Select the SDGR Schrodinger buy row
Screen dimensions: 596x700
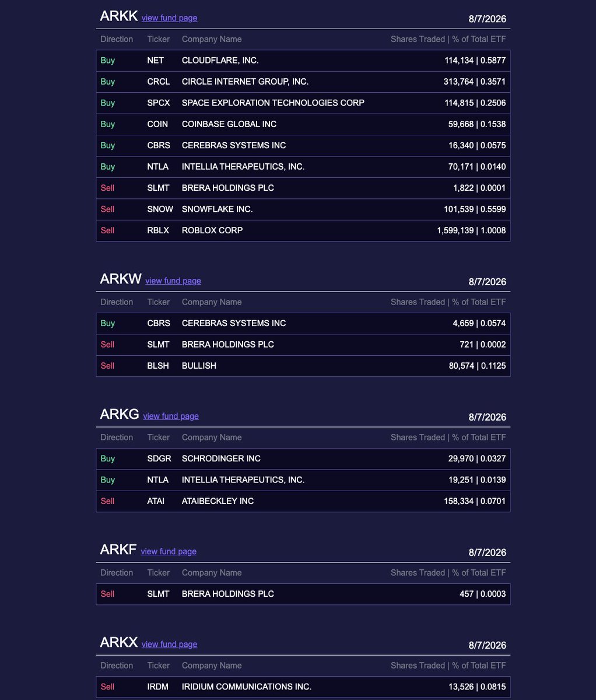click(x=303, y=459)
